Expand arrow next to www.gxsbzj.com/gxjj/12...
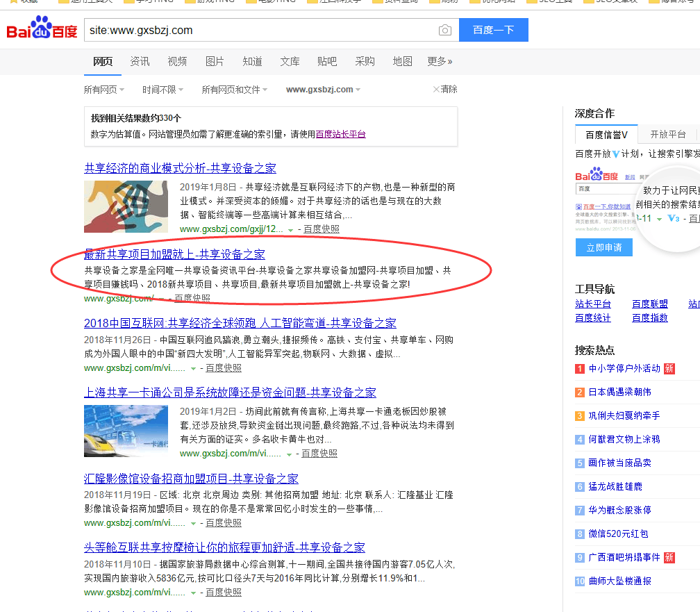 pos(290,230)
